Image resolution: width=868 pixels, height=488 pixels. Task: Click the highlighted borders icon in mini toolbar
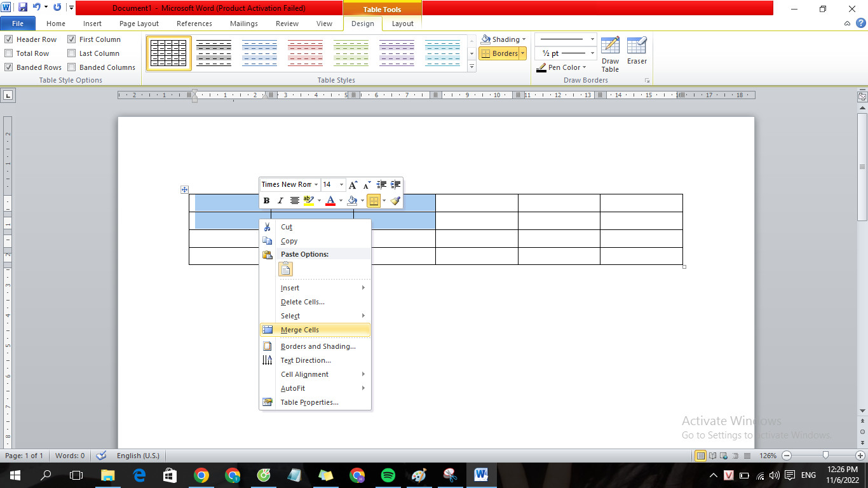coord(374,201)
